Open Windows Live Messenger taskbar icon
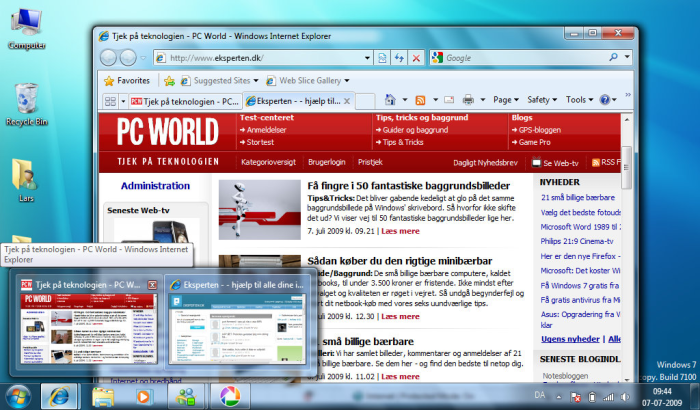 (x=186, y=396)
